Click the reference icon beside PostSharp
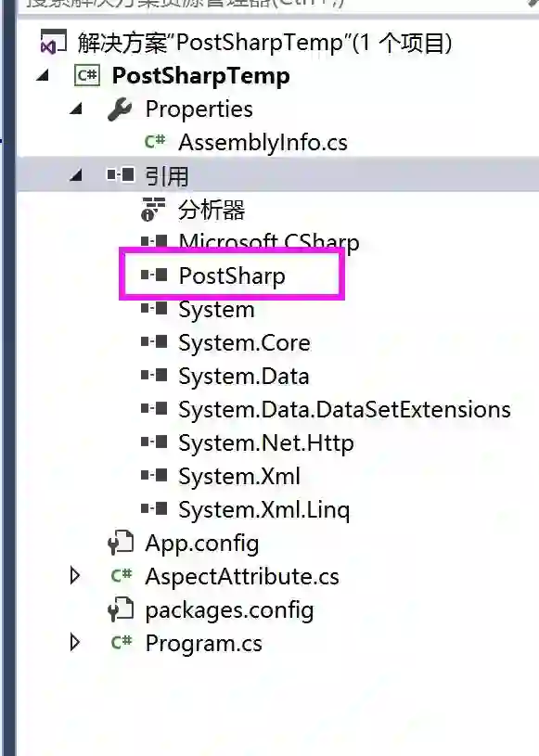The image size is (539, 756). 154,275
